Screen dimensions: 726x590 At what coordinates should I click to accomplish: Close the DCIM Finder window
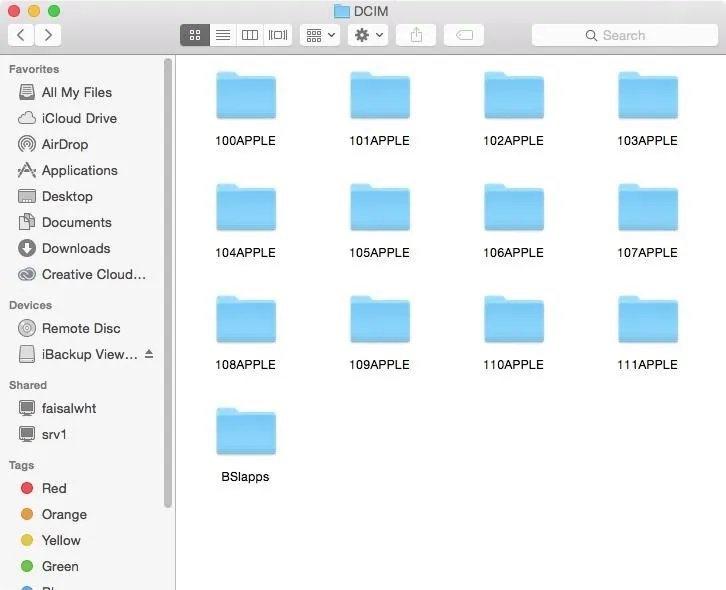click(x=14, y=11)
